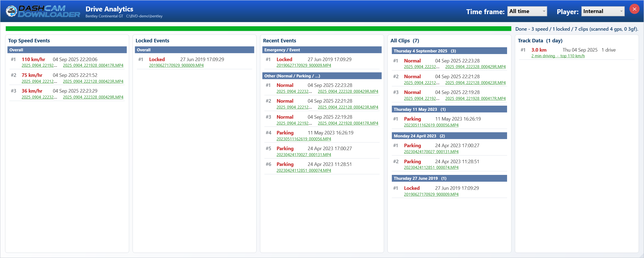Open 900009.MP4 link under Emergency / Event

pyautogui.click(x=304, y=65)
